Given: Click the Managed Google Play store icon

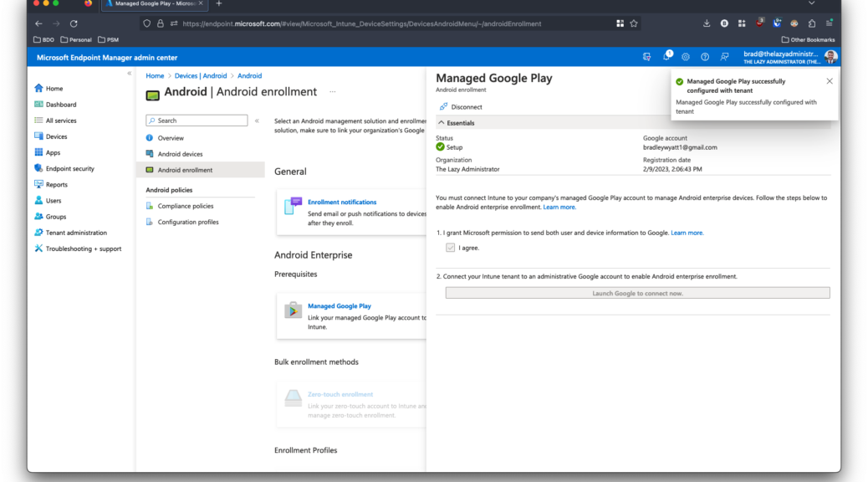Looking at the screenshot, I should click(293, 310).
